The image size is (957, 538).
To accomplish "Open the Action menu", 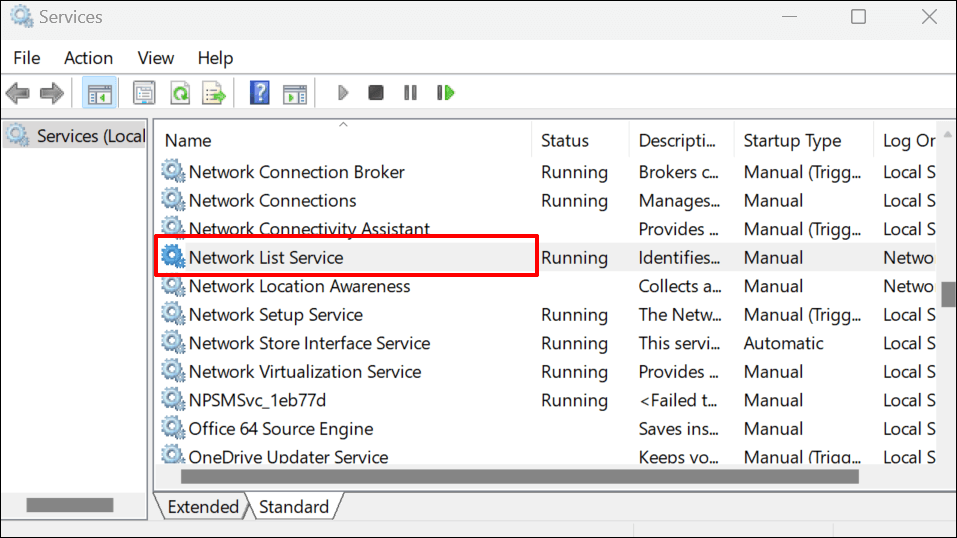I will [88, 58].
